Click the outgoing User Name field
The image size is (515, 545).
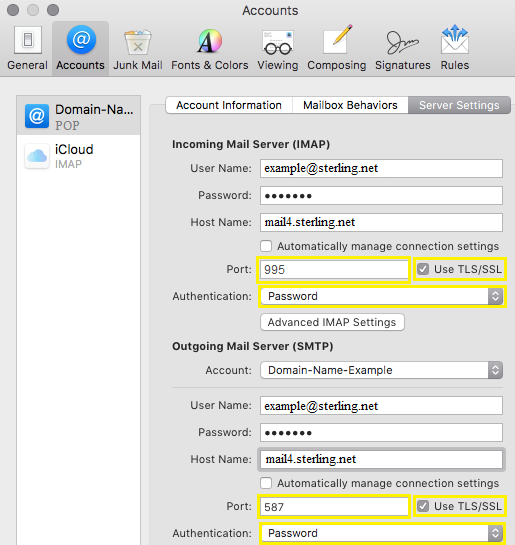pyautogui.click(x=381, y=406)
